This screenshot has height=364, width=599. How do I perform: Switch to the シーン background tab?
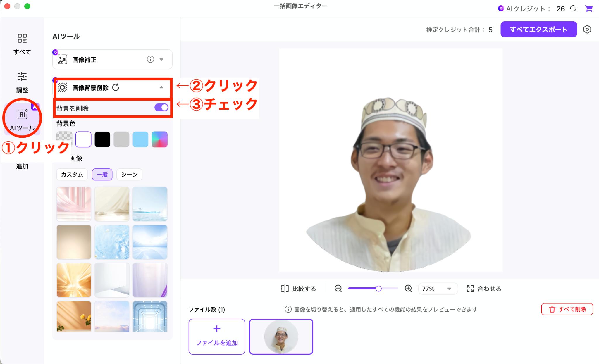(x=129, y=175)
